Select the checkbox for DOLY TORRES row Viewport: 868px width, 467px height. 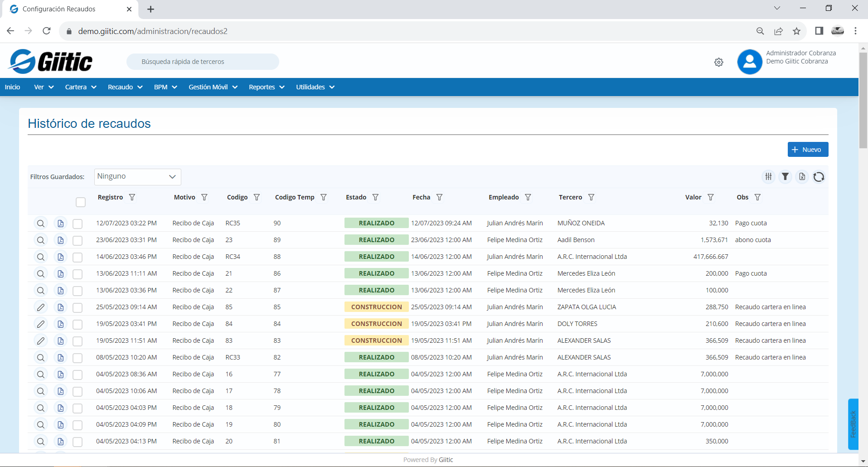click(x=78, y=324)
